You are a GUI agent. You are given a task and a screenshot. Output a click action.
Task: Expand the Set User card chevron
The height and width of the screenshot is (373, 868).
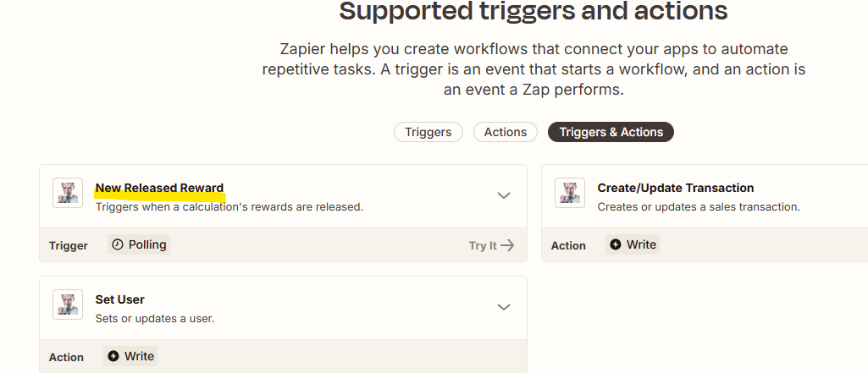coord(503,307)
